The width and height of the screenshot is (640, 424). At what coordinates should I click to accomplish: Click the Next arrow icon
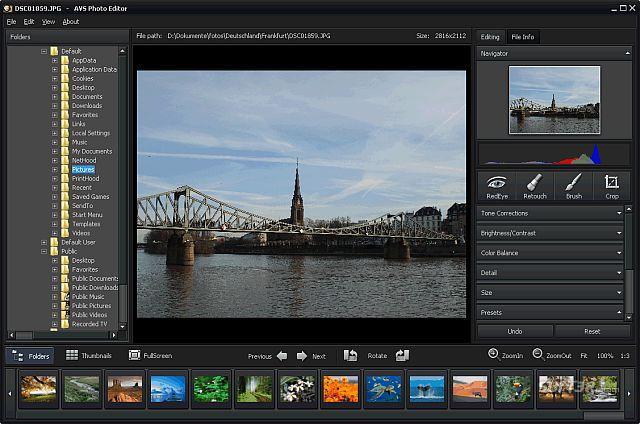click(x=302, y=356)
